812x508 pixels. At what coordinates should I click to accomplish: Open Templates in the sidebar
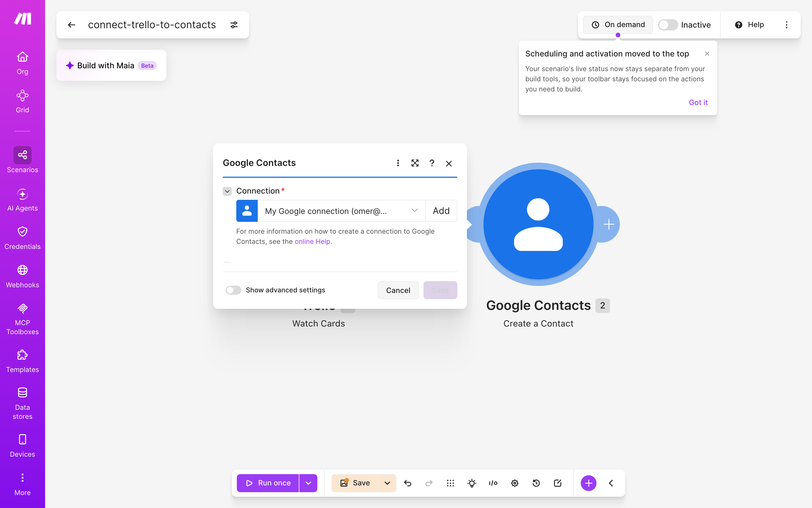click(x=23, y=361)
